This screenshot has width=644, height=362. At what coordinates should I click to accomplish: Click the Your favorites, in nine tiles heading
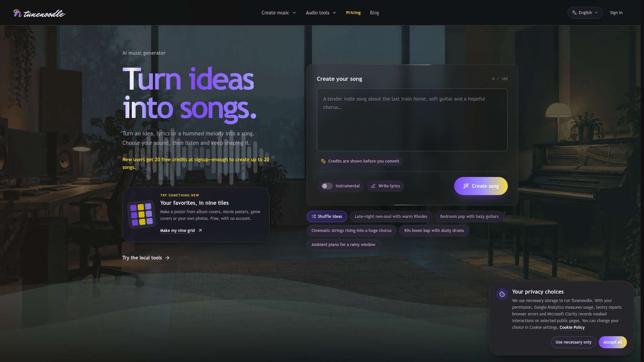tap(194, 203)
